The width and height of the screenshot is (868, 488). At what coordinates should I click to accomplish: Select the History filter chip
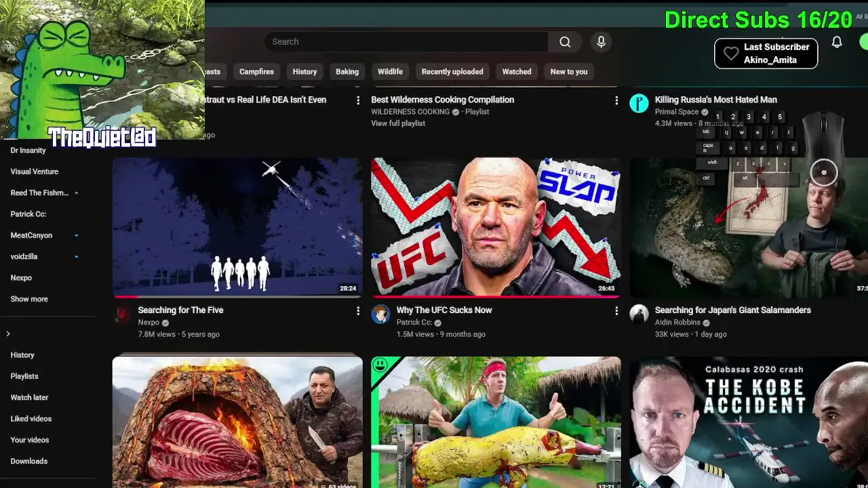coord(304,72)
